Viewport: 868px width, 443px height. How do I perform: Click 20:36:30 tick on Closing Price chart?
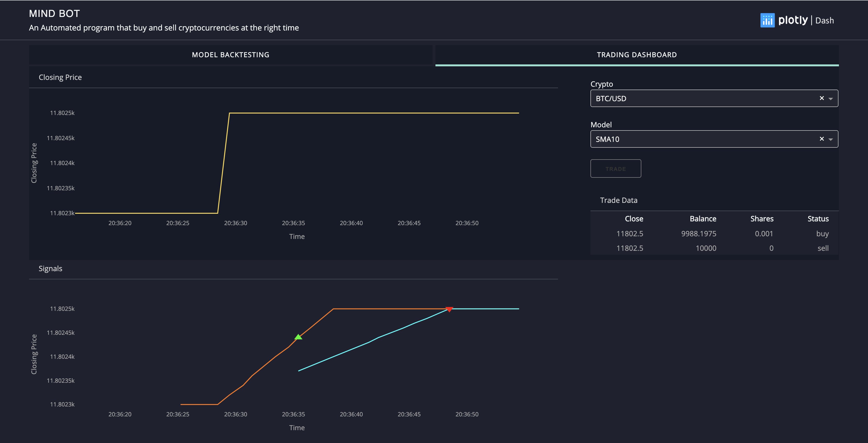[x=236, y=223]
